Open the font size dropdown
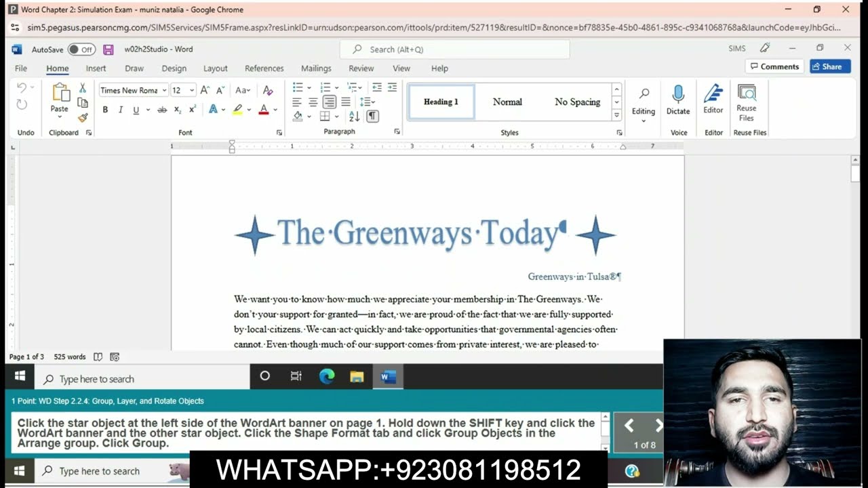This screenshot has height=488, width=868. (x=192, y=90)
